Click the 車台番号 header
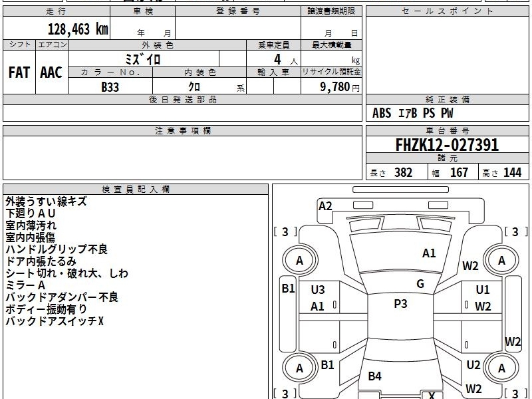532x399 pixels. coord(447,130)
